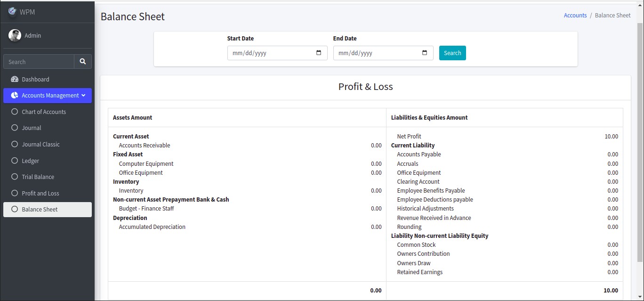Image resolution: width=644 pixels, height=301 pixels.
Task: Open the End Date calendar picker icon
Action: pyautogui.click(x=425, y=53)
